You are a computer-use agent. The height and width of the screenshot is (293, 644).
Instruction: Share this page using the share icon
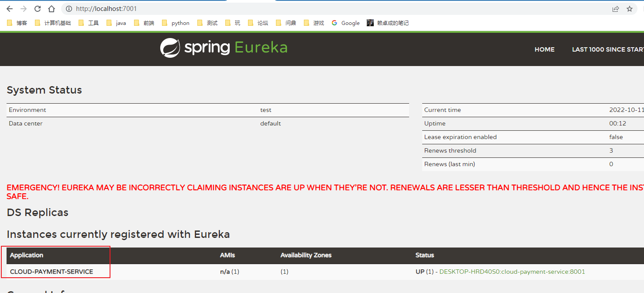coord(616,9)
